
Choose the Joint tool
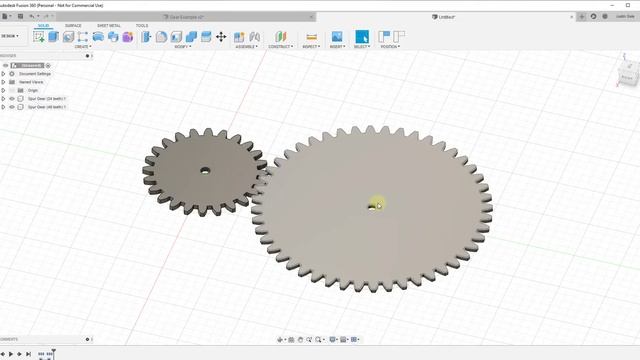[x=255, y=37]
